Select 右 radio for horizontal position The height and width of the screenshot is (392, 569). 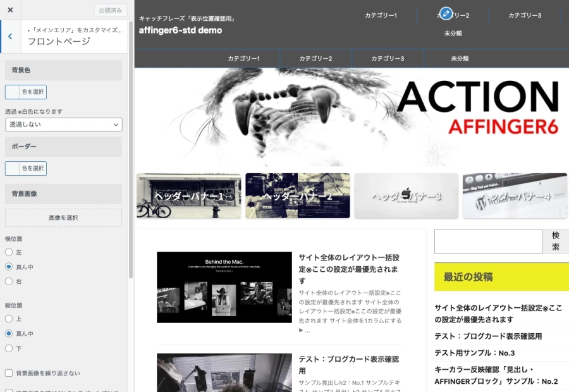click(x=9, y=281)
